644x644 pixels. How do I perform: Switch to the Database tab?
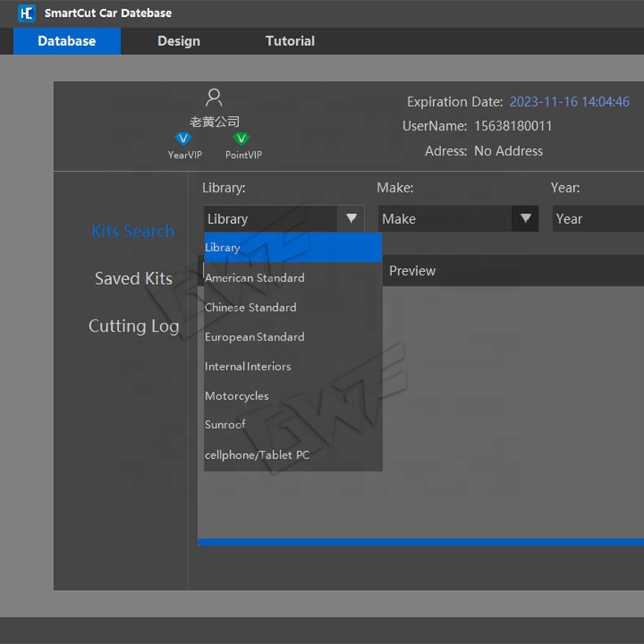tap(67, 41)
